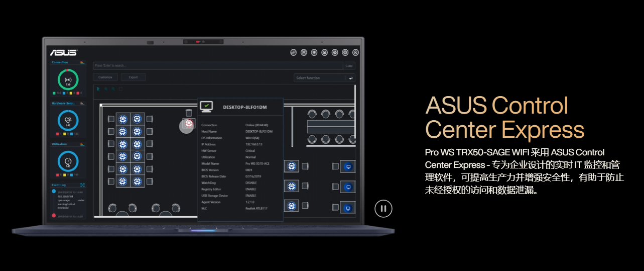Click the Utilization gauge icon

click(x=68, y=161)
